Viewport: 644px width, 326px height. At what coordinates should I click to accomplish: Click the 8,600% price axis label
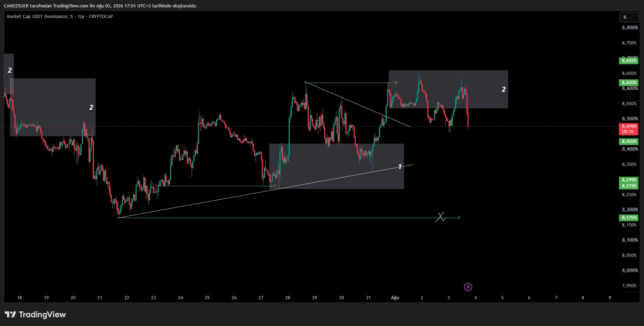pos(630,89)
